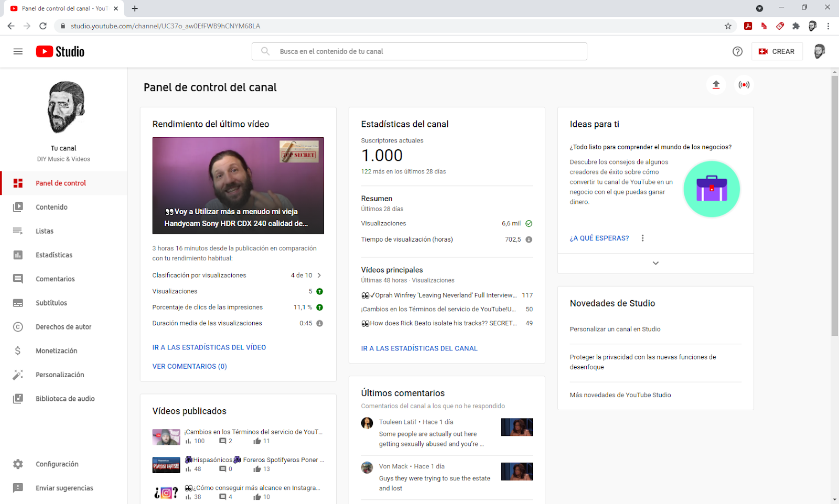Open Listas in sidebar

pos(63,231)
